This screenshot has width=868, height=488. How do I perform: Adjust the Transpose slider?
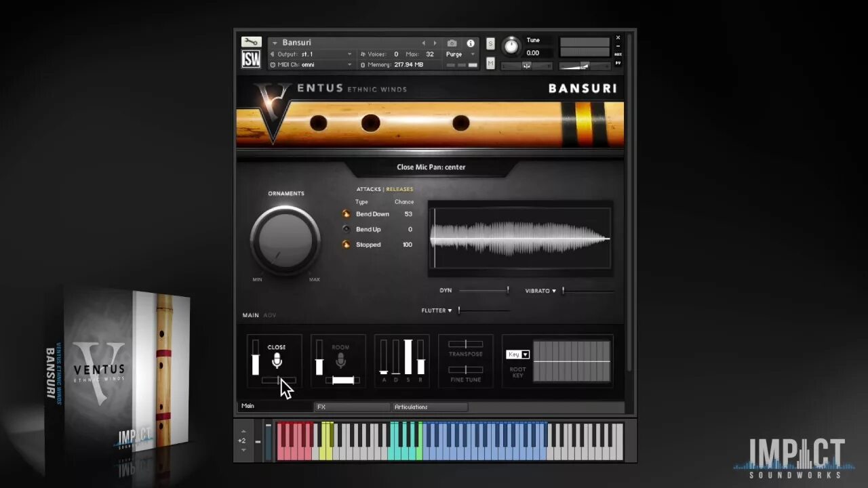point(465,344)
